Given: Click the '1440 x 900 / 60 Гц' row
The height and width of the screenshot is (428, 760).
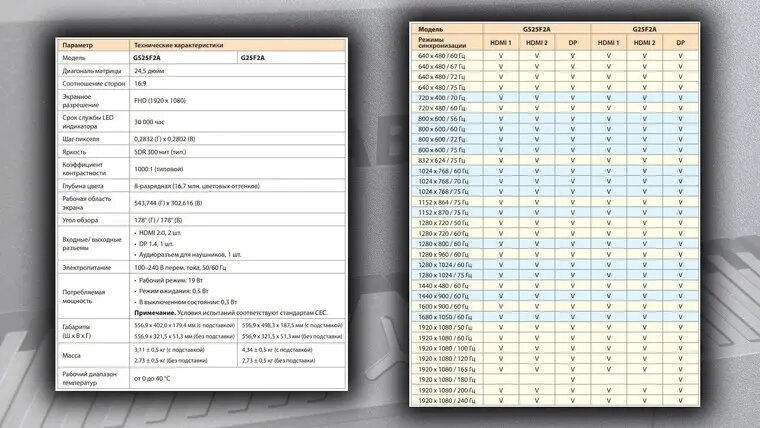Looking at the screenshot, I should coord(554,296).
